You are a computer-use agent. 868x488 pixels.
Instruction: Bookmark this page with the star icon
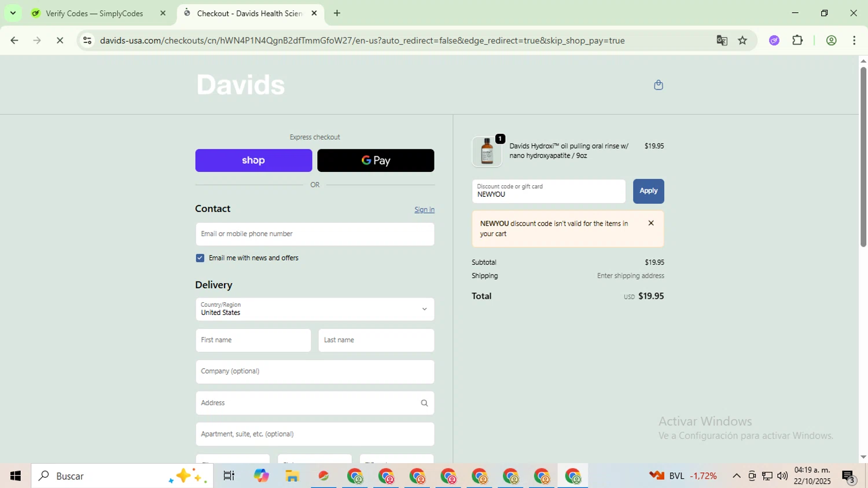[x=742, y=41]
